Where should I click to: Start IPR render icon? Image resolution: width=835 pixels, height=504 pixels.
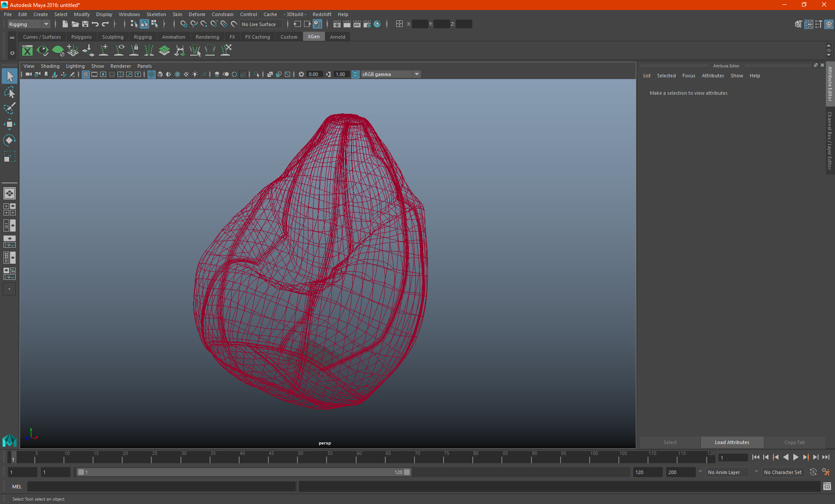click(357, 24)
